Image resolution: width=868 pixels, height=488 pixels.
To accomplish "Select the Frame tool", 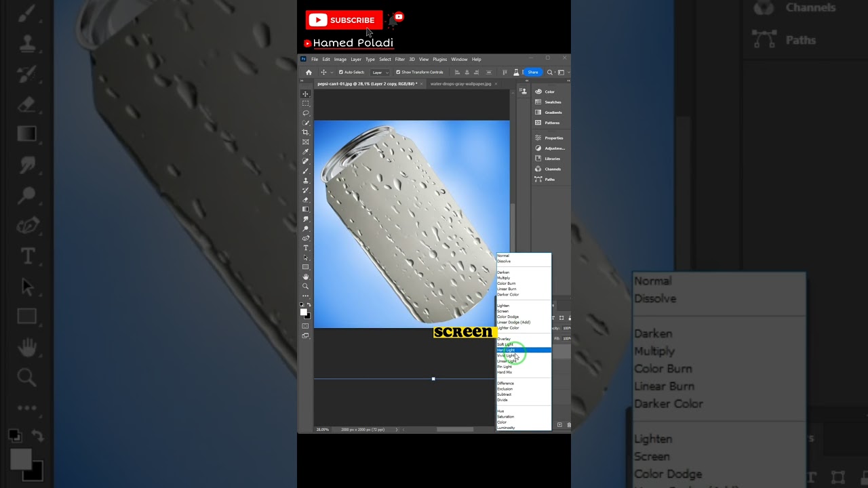I will click(306, 142).
